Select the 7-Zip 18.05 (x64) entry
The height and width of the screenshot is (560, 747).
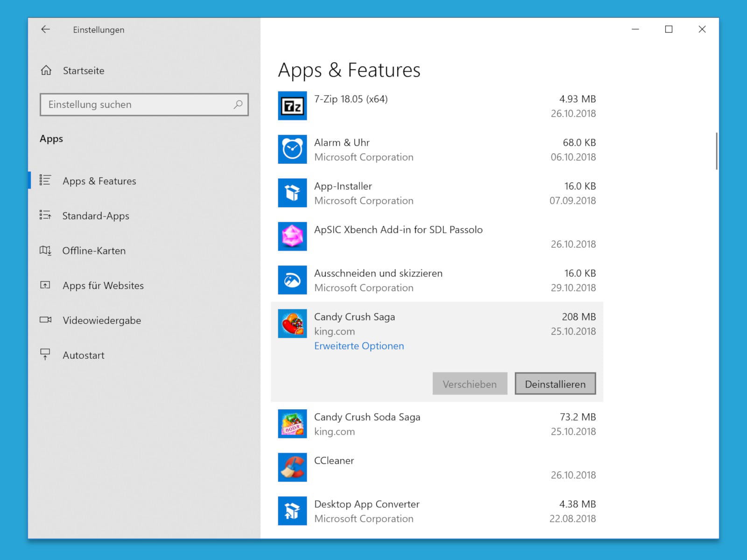(351, 99)
